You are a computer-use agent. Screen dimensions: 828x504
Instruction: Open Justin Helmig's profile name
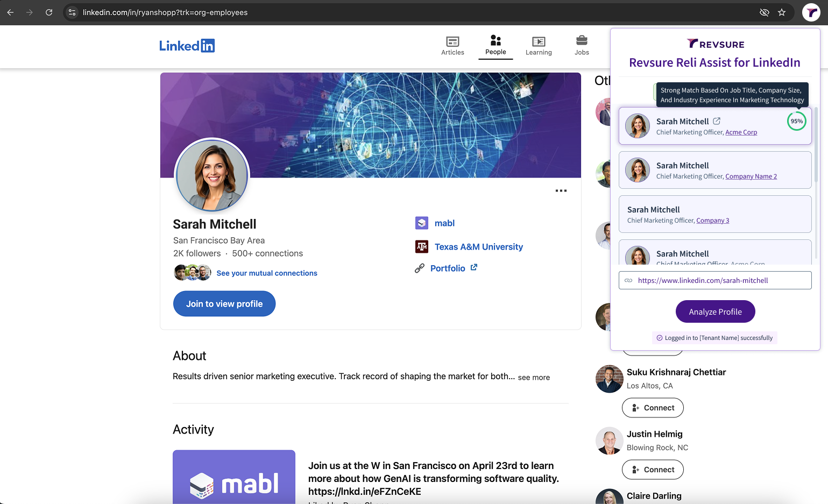pos(655,434)
